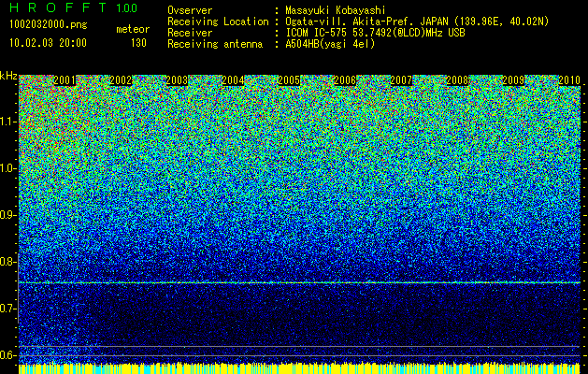Click the 1.1 kHz axis tick label

[7, 122]
